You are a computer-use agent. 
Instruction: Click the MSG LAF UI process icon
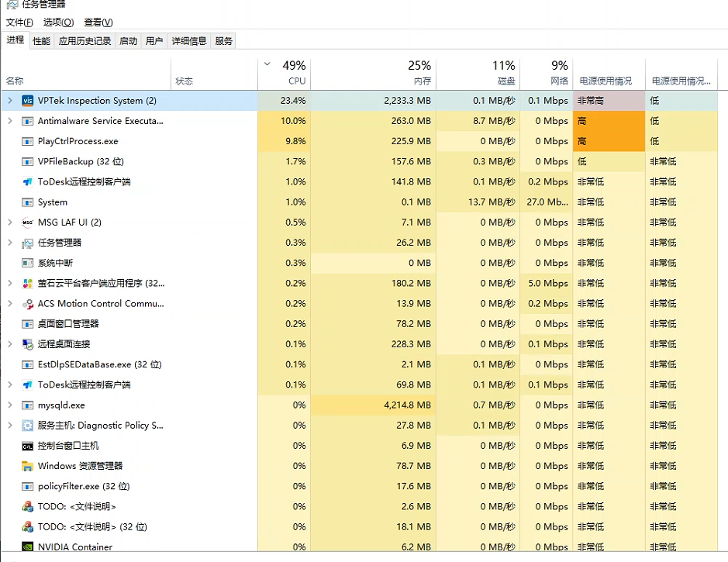pyautogui.click(x=27, y=222)
